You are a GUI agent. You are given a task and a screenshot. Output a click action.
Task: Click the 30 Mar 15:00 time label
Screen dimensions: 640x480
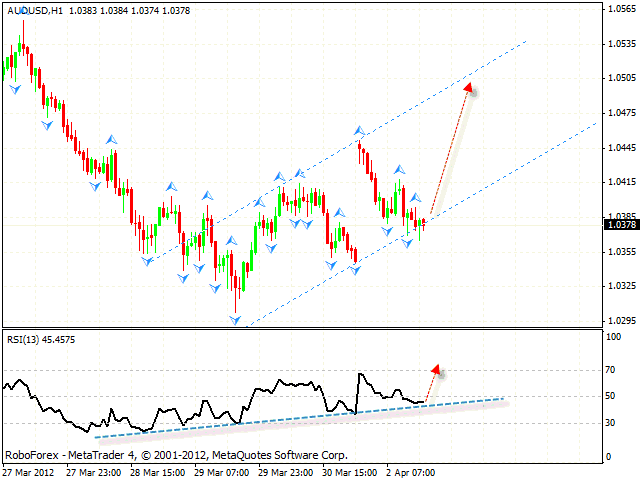(350, 473)
